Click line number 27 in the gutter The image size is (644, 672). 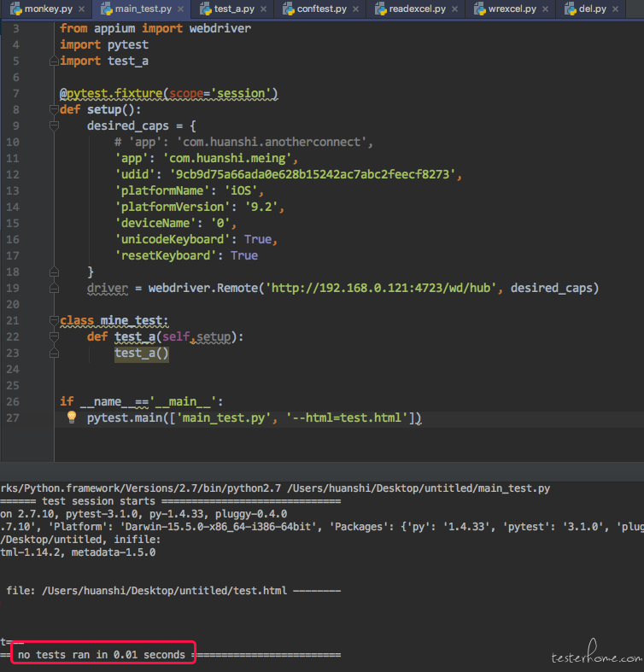point(13,418)
